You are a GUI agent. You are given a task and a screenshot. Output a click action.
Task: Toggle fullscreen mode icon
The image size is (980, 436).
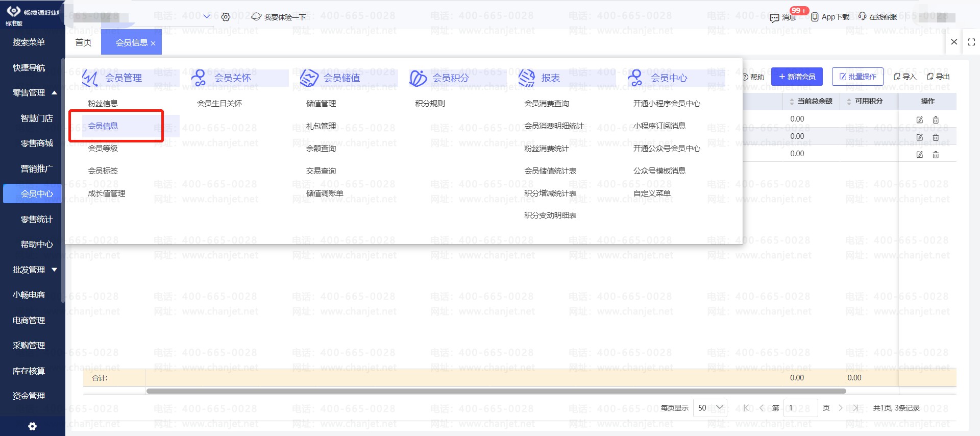[x=971, y=42]
